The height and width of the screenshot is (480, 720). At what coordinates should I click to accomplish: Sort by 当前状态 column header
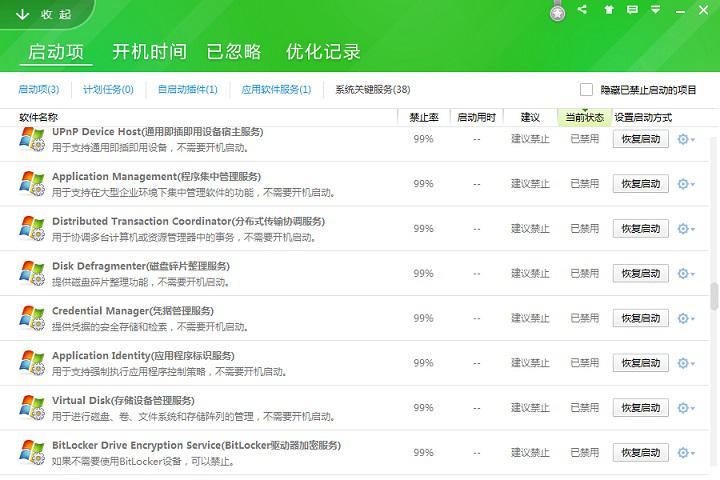point(585,118)
